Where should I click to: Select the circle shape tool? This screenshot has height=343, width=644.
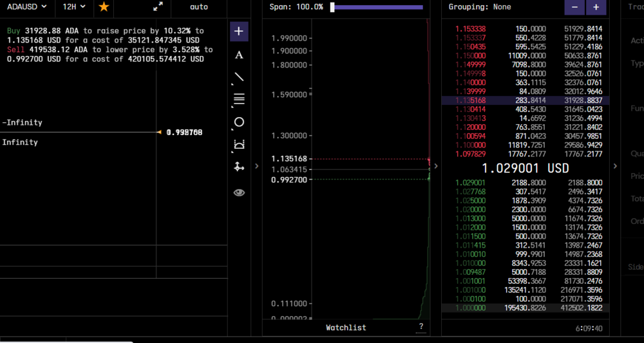[239, 122]
